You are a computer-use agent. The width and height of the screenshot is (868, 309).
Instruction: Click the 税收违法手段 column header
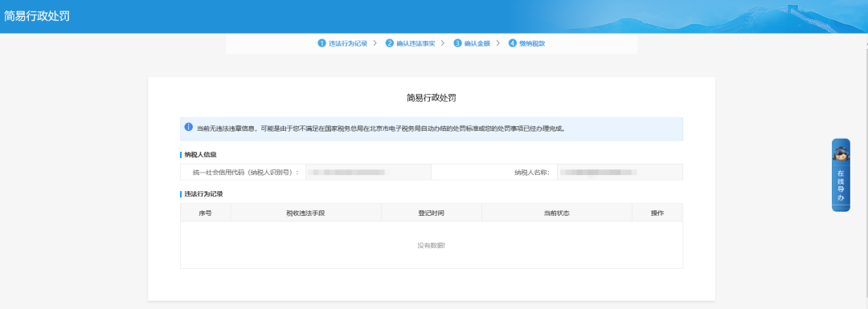pyautogui.click(x=305, y=213)
